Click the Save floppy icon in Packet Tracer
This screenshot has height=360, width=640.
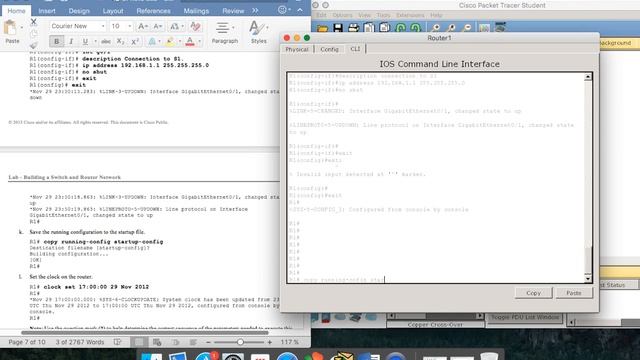338,28
